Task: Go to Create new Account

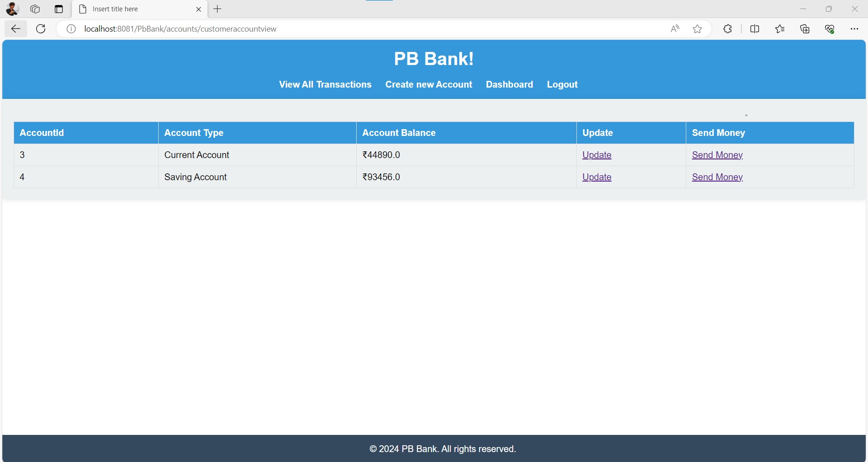Action: point(429,84)
